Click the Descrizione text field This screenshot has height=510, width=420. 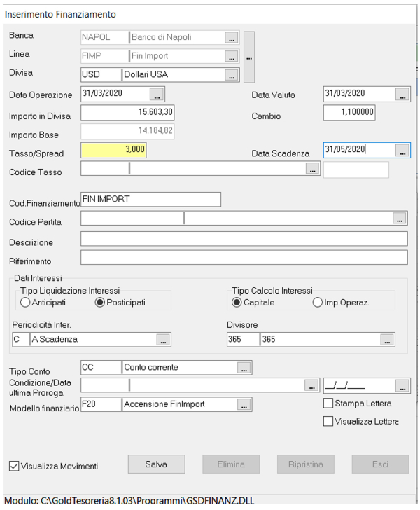244,240
